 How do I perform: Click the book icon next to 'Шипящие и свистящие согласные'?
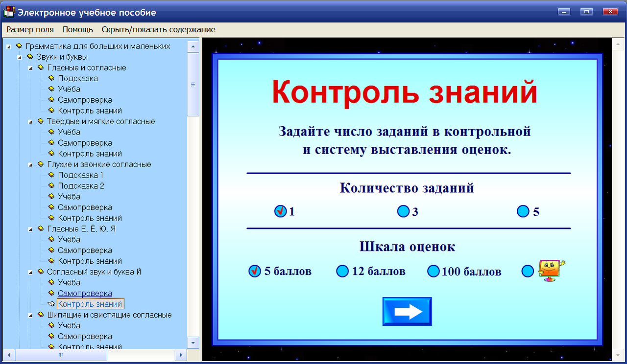(x=42, y=315)
